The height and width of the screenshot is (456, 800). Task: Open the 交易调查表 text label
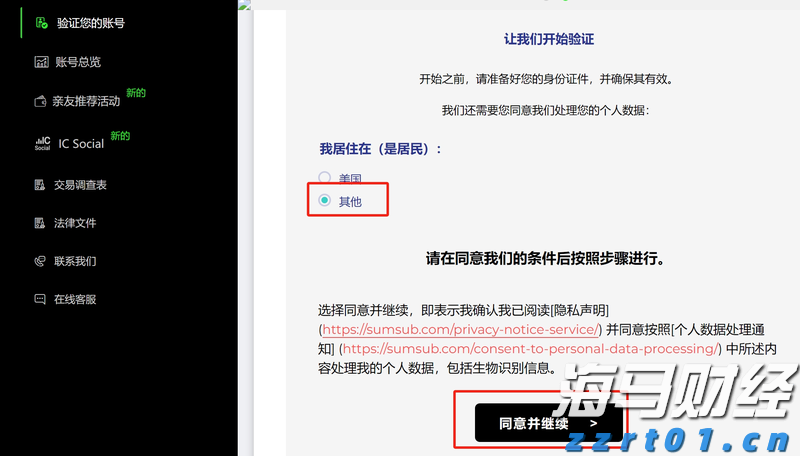click(x=80, y=185)
